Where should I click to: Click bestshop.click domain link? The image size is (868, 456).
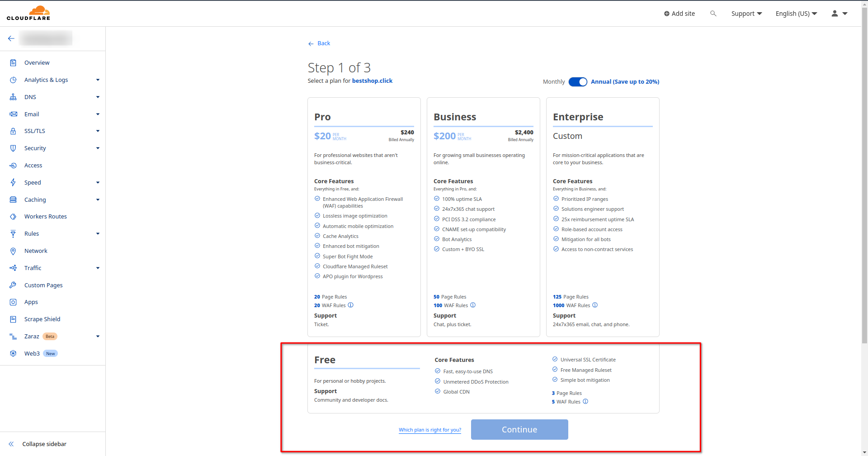(x=372, y=81)
